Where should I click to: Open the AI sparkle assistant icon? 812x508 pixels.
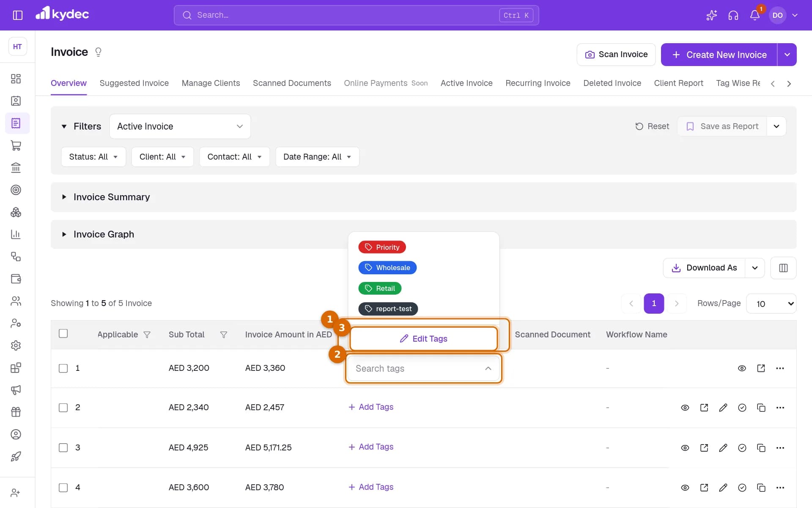tap(712, 15)
